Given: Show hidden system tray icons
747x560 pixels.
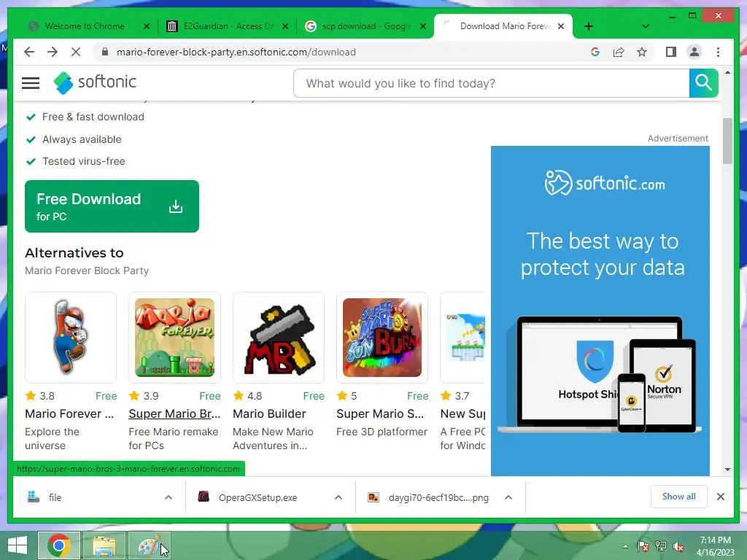Looking at the screenshot, I should 625,546.
